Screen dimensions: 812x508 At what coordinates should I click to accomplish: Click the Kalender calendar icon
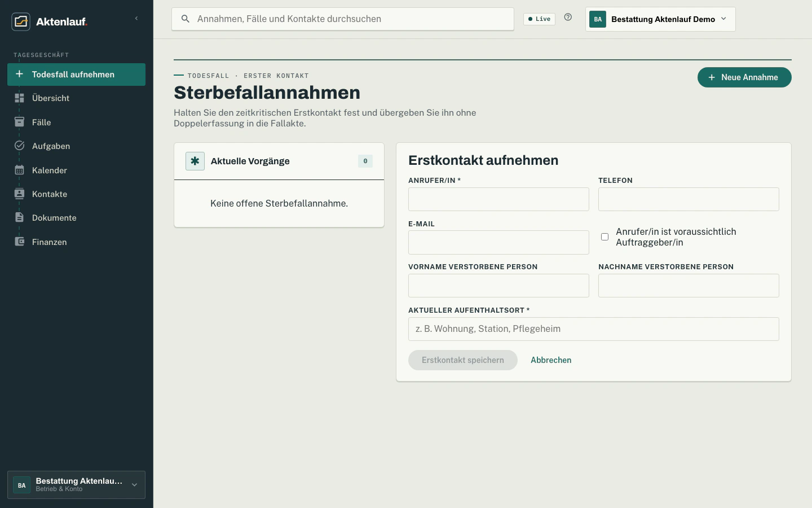pos(19,170)
